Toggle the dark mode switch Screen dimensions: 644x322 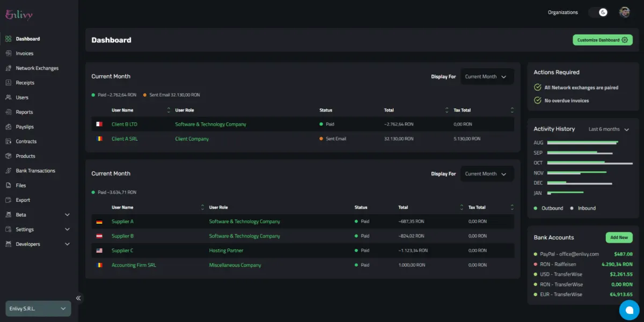coord(599,12)
